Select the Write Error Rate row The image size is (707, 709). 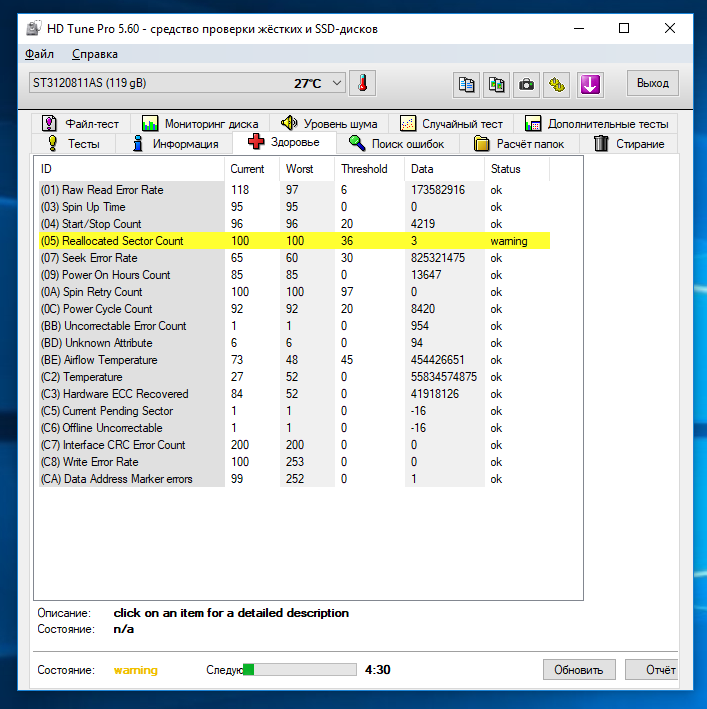click(x=294, y=462)
